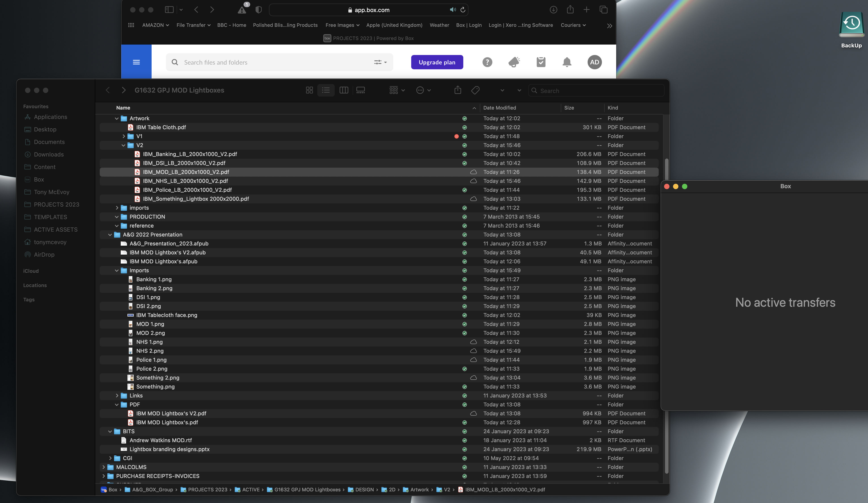This screenshot has width=868, height=503.
Task: Collapse the V2 folder
Action: [123, 145]
